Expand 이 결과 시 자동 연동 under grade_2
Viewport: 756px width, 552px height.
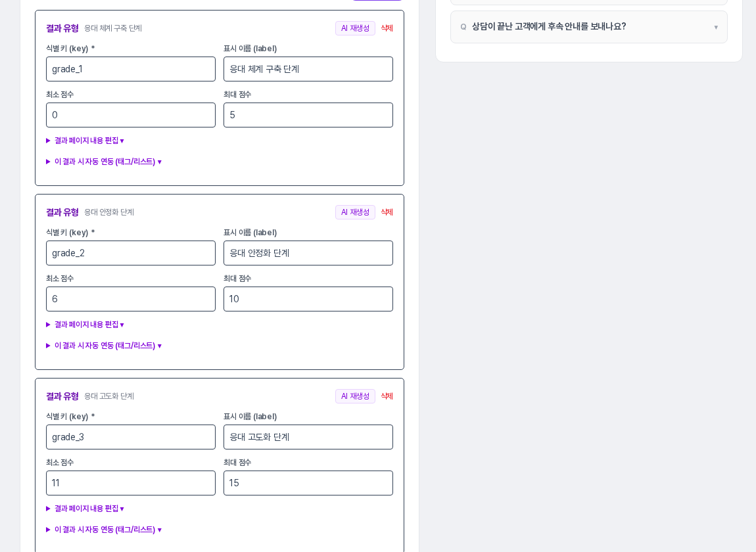tap(104, 346)
